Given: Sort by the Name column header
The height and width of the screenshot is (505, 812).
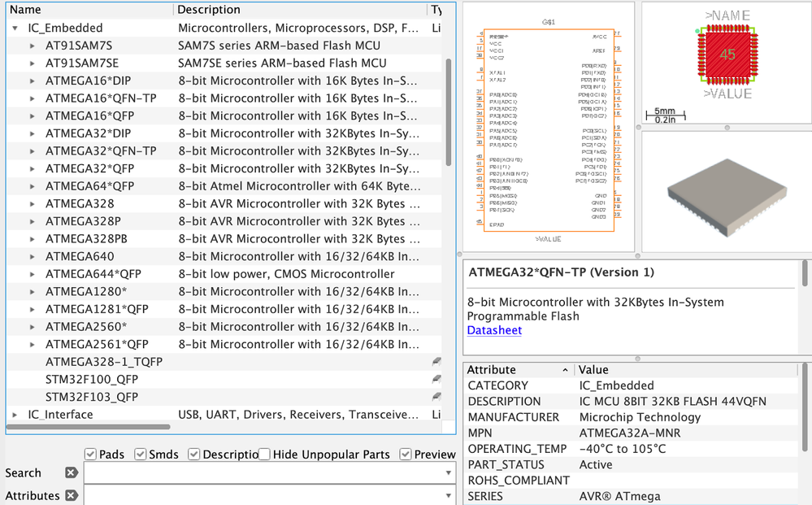Looking at the screenshot, I should coord(89,9).
